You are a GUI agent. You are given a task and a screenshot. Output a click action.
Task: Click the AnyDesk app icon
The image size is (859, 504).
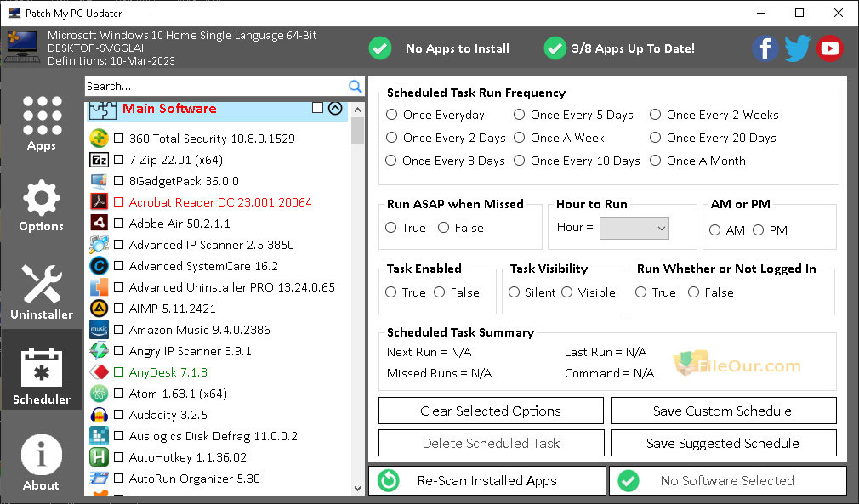coord(99,372)
